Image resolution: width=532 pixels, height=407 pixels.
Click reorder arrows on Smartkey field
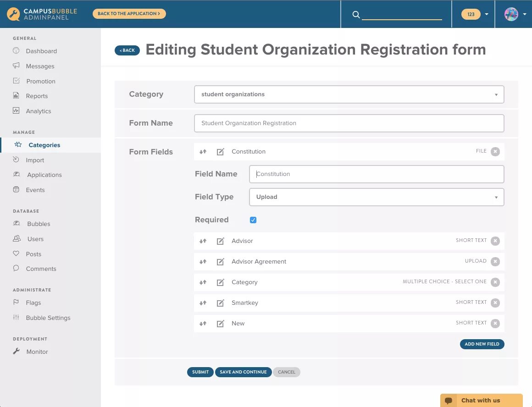click(203, 303)
